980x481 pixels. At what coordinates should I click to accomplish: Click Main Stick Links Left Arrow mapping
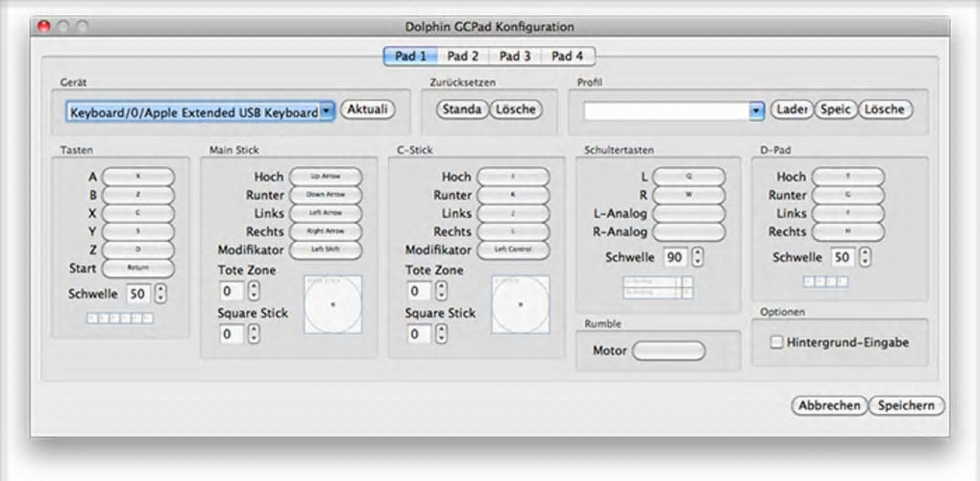(x=325, y=213)
